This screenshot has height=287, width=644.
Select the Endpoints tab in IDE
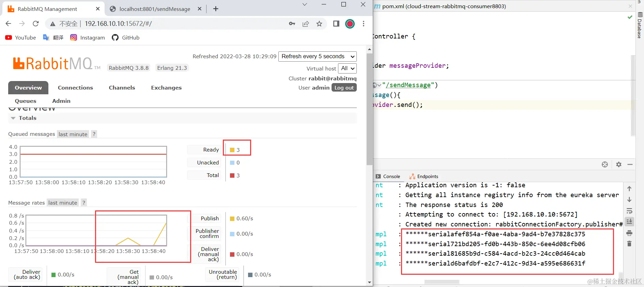pos(424,176)
